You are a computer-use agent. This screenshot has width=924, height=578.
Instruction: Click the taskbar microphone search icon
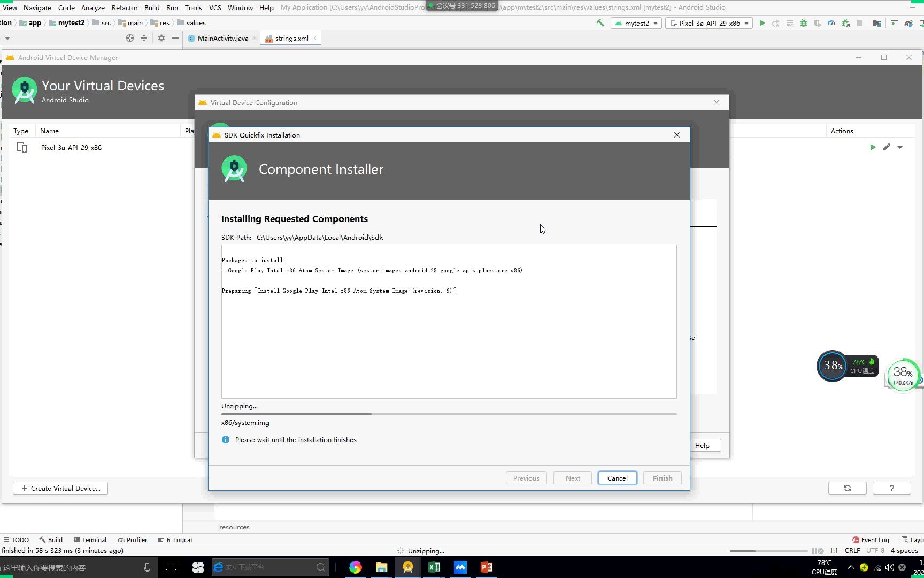(x=147, y=567)
